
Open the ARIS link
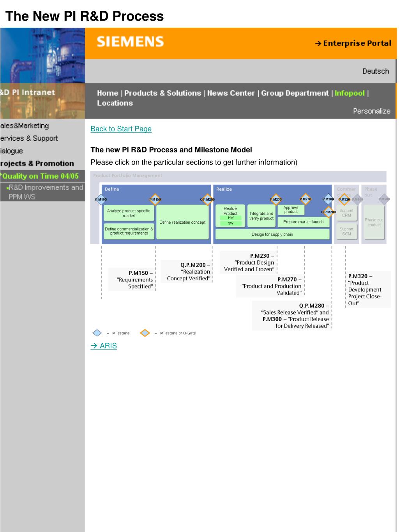104,346
